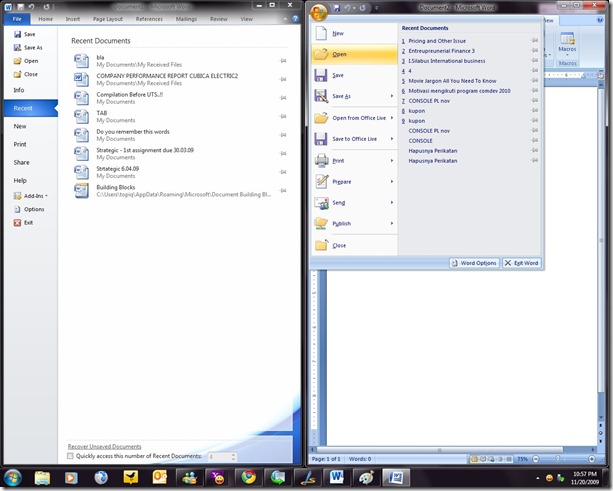Pin the 'bla' document in the recent list
The width and height of the screenshot is (613, 491).
(283, 61)
